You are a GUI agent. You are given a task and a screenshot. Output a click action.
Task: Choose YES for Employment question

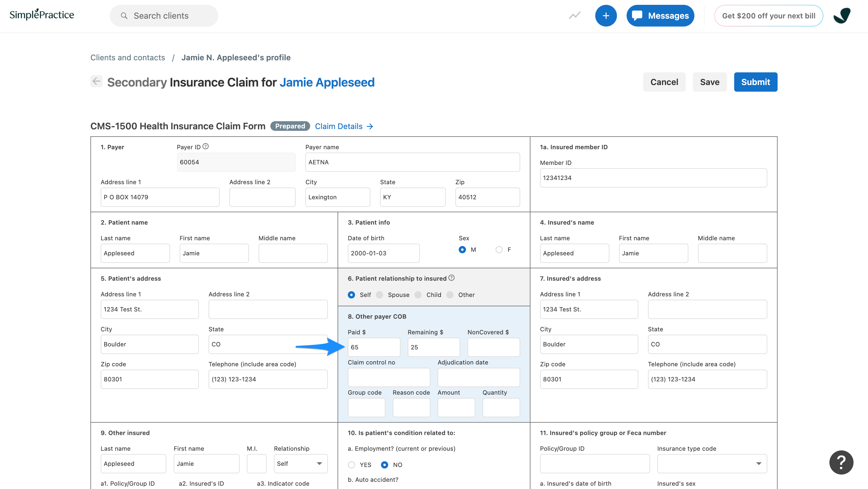[x=351, y=465]
